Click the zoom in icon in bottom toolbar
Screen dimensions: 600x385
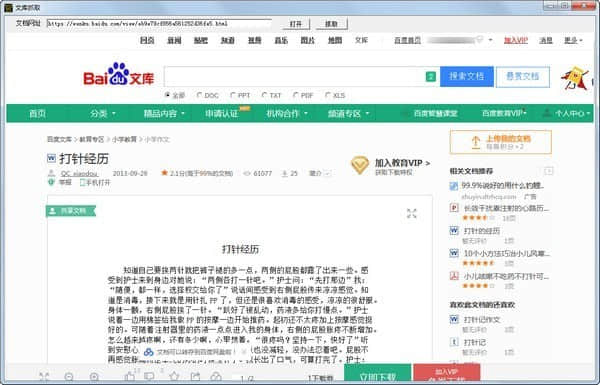[94, 377]
